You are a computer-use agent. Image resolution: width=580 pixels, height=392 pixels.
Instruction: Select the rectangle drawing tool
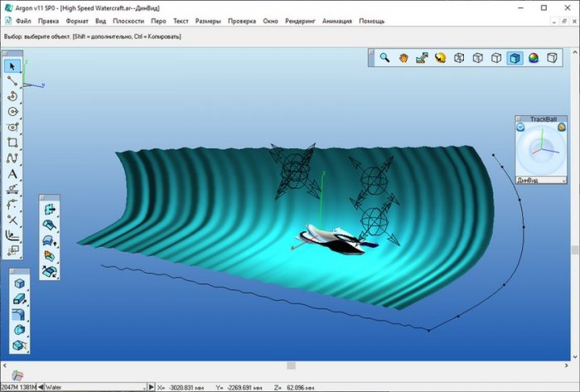(x=12, y=143)
